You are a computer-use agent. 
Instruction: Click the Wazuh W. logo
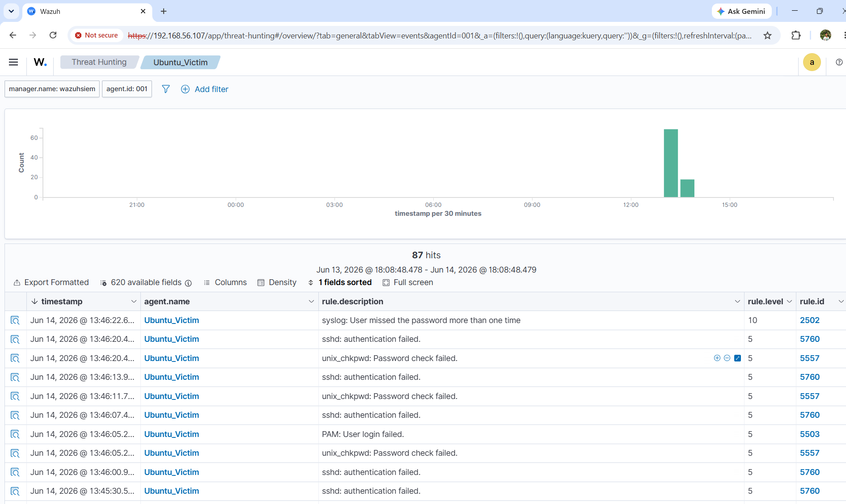click(40, 62)
